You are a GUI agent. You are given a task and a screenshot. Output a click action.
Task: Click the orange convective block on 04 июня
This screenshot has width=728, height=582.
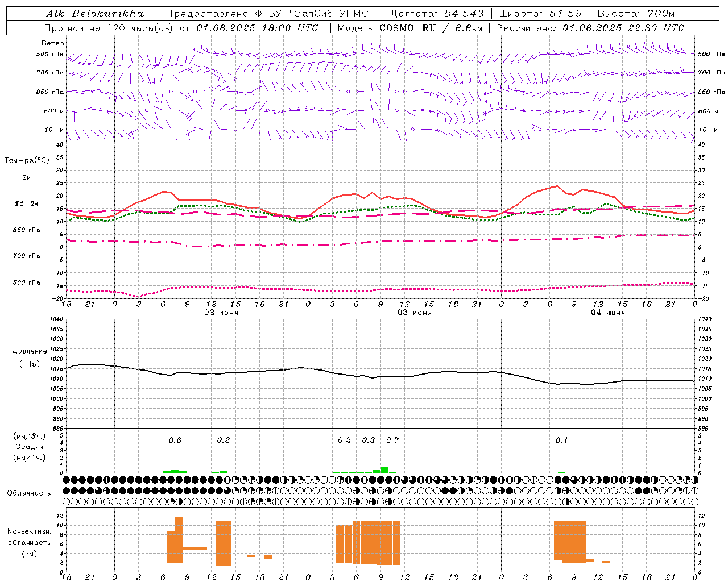pyautogui.click(x=570, y=542)
